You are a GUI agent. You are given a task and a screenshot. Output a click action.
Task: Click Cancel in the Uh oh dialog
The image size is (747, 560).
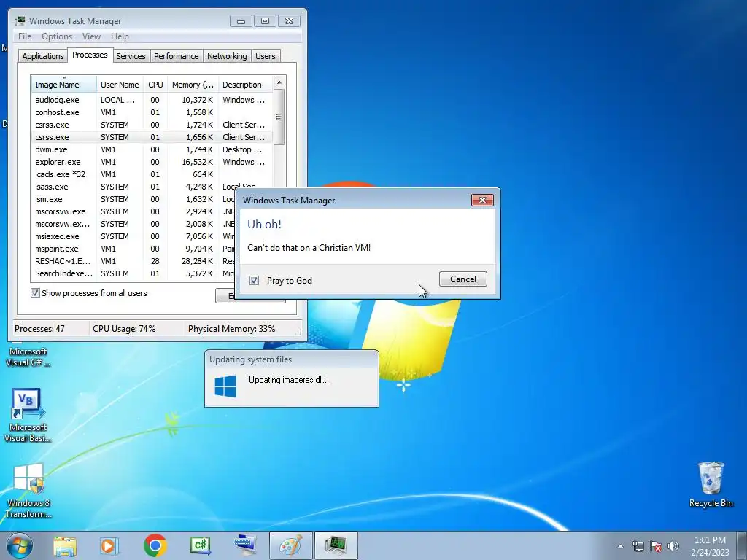463,279
